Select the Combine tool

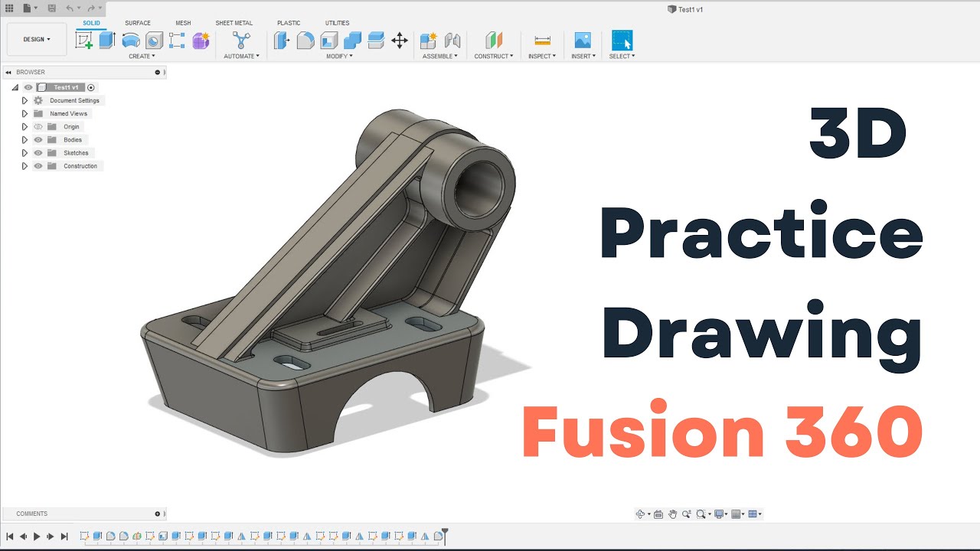pos(352,41)
